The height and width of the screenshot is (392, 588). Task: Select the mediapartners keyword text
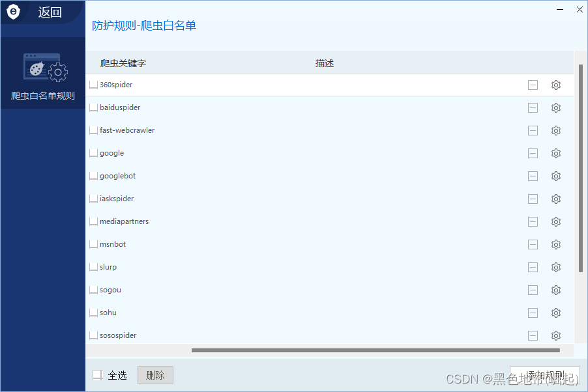click(x=124, y=221)
